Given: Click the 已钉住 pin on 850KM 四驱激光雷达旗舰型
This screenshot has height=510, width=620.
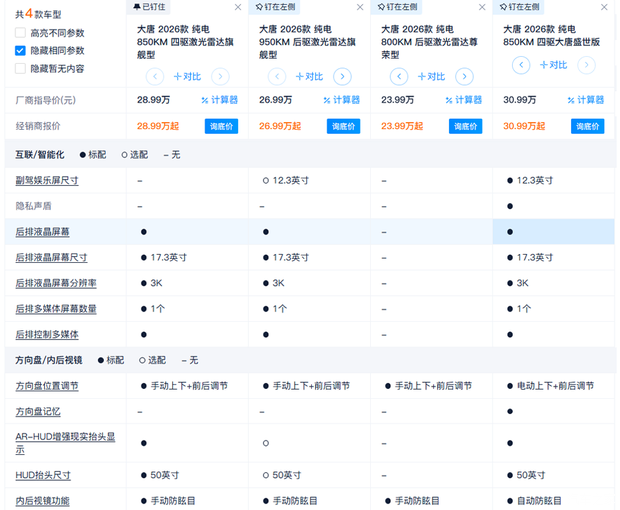Looking at the screenshot, I should 149,7.
